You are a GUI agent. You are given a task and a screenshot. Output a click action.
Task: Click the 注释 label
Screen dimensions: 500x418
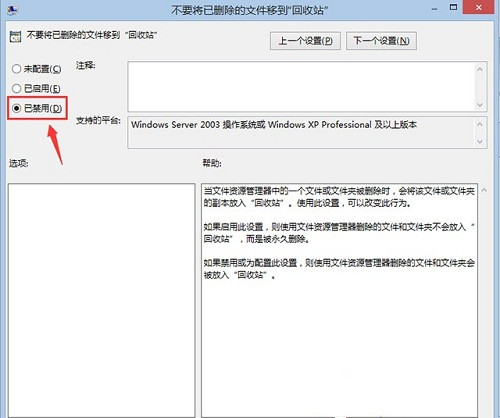tap(86, 65)
